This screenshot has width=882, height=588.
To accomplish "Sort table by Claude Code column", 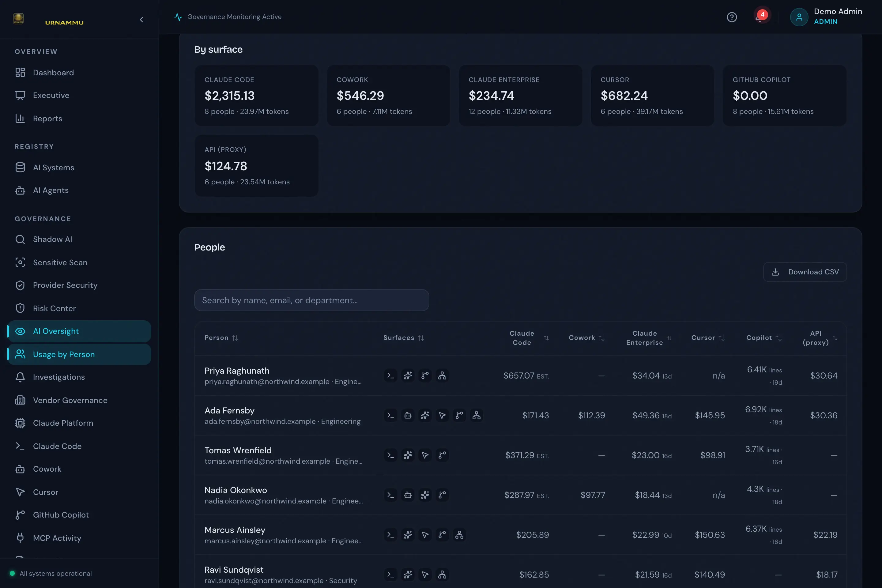I will click(529, 338).
